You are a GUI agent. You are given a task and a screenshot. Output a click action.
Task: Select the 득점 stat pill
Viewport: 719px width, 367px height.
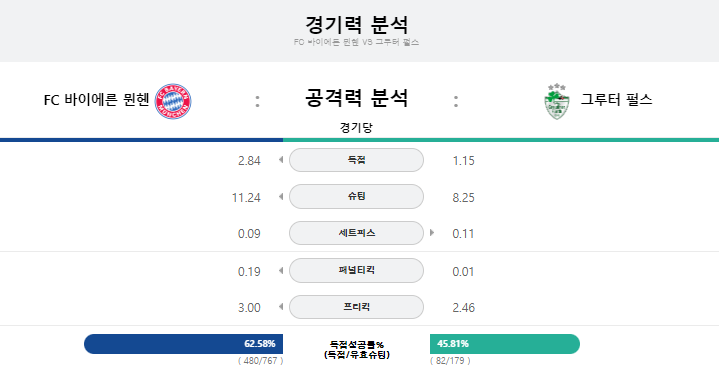tap(356, 160)
